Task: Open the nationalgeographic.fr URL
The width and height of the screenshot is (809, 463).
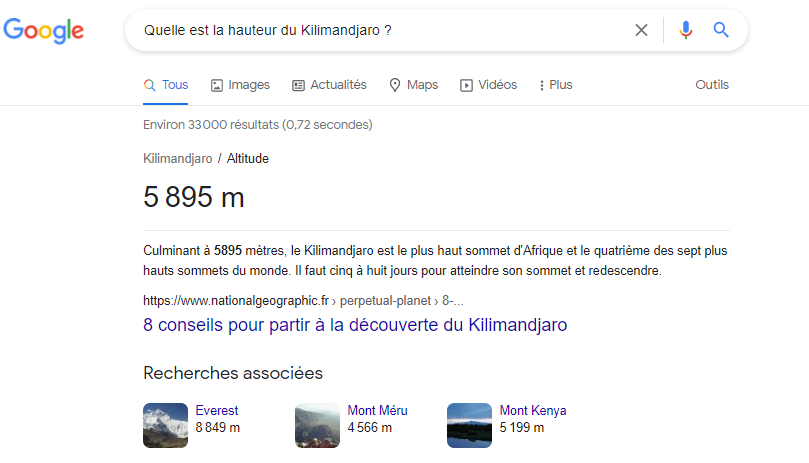Action: [x=303, y=300]
